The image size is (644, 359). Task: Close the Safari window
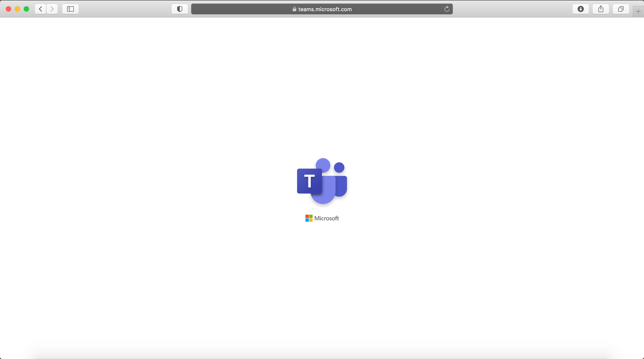[x=8, y=9]
